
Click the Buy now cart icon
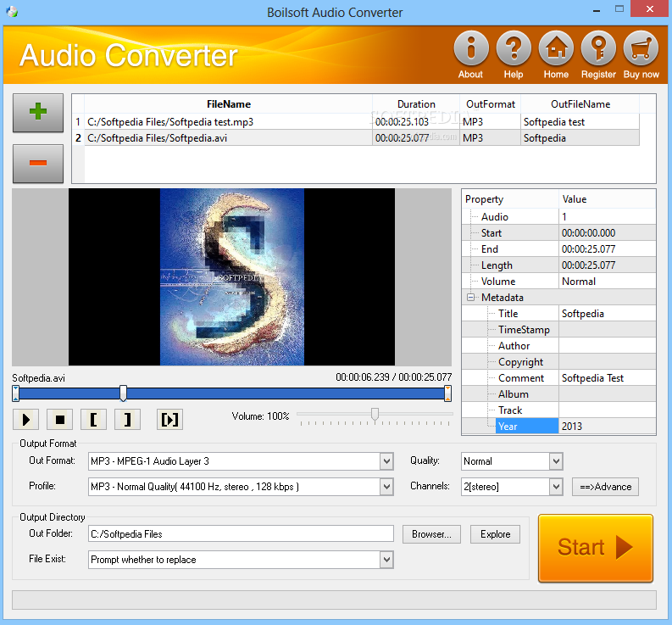[x=641, y=48]
